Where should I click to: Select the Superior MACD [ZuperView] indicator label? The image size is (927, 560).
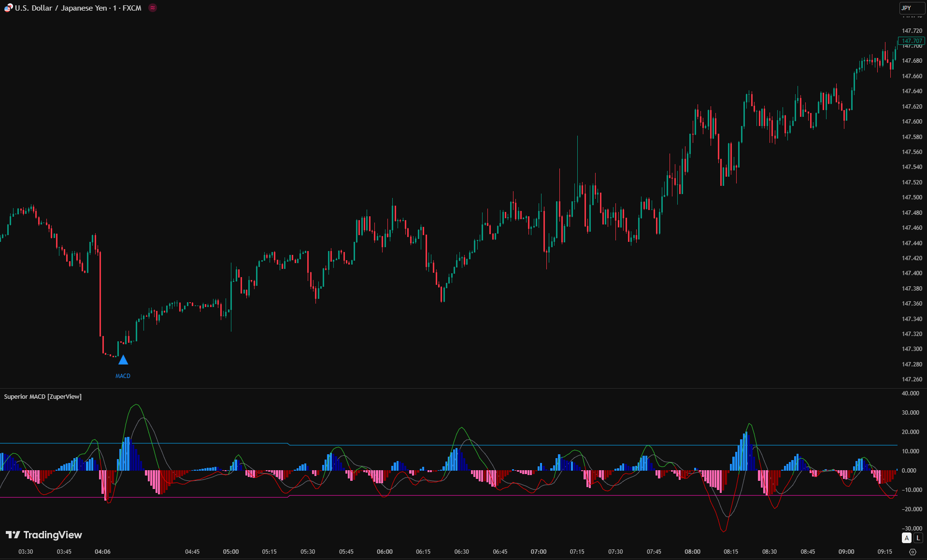(x=43, y=397)
